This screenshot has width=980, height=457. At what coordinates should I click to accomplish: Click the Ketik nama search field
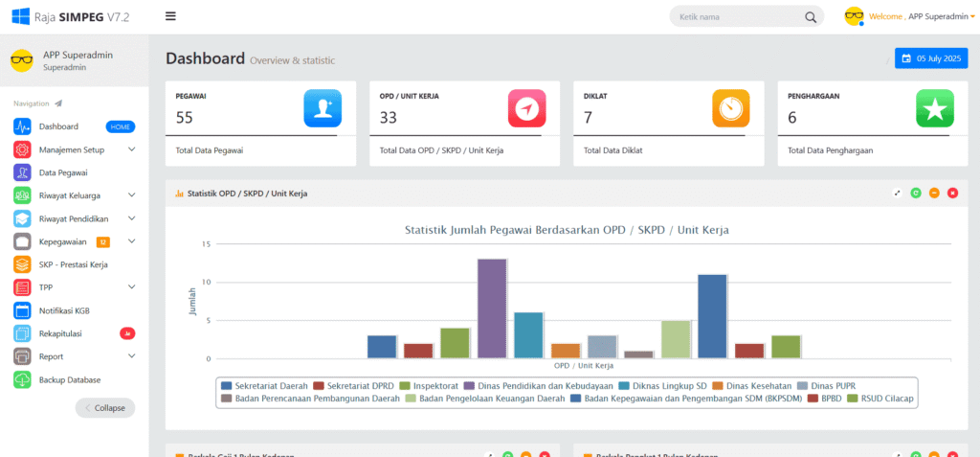tap(735, 17)
